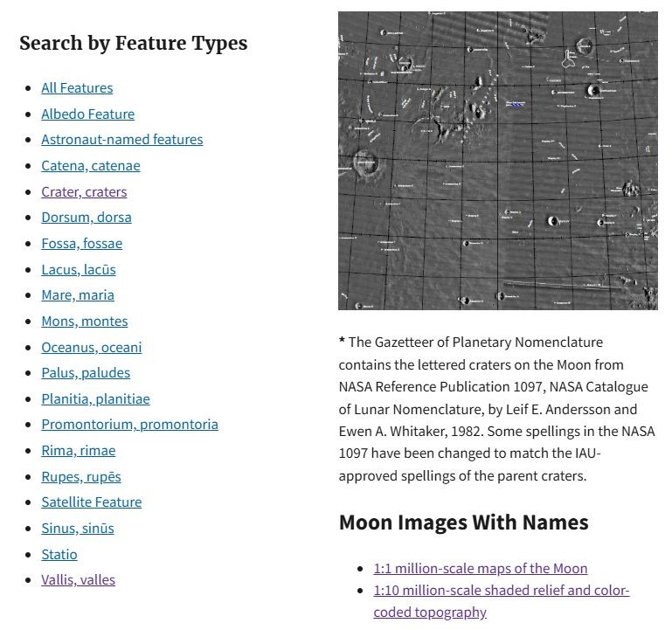
Task: Click the Fossa, fossae link
Action: [x=81, y=243]
